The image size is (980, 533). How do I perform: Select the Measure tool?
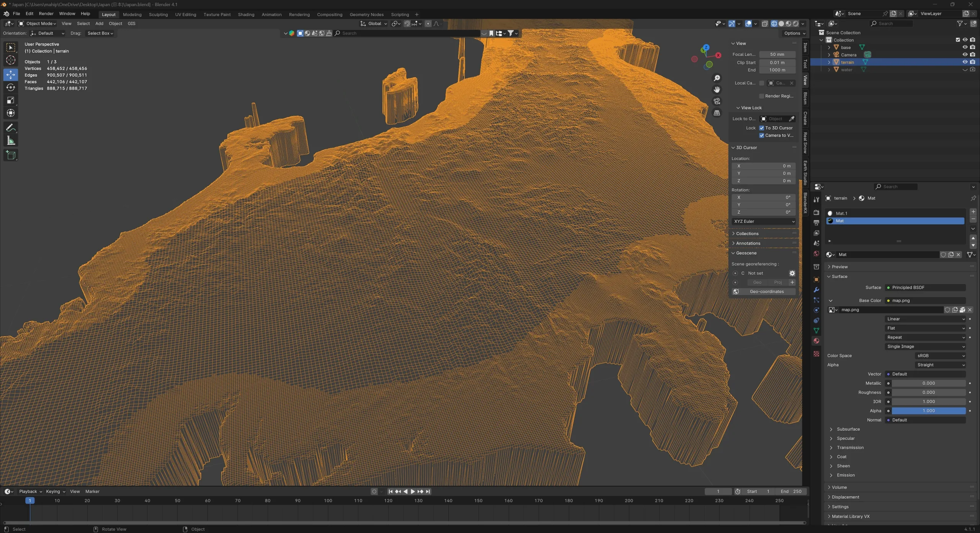coord(11,141)
